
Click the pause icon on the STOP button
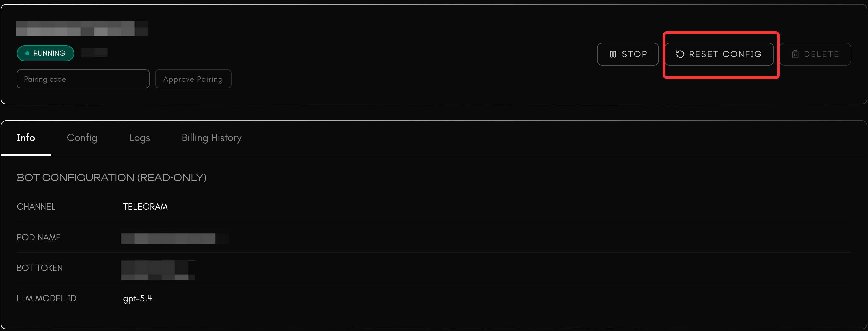613,54
